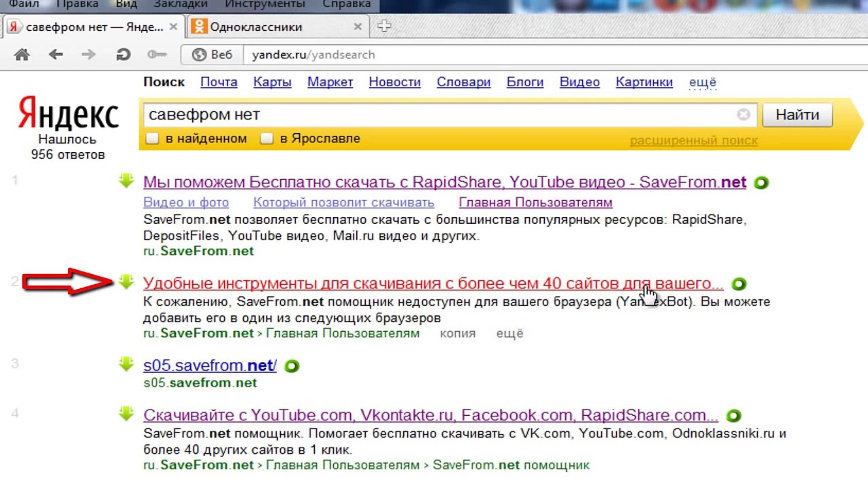The height and width of the screenshot is (488, 868).
Task: Click the Home icon in browser toolbar
Action: pos(22,55)
